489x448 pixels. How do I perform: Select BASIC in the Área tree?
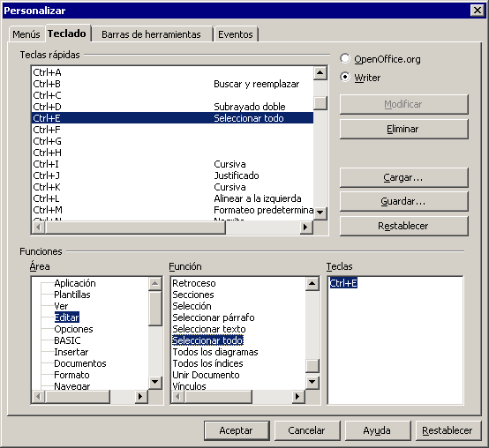pos(67,340)
